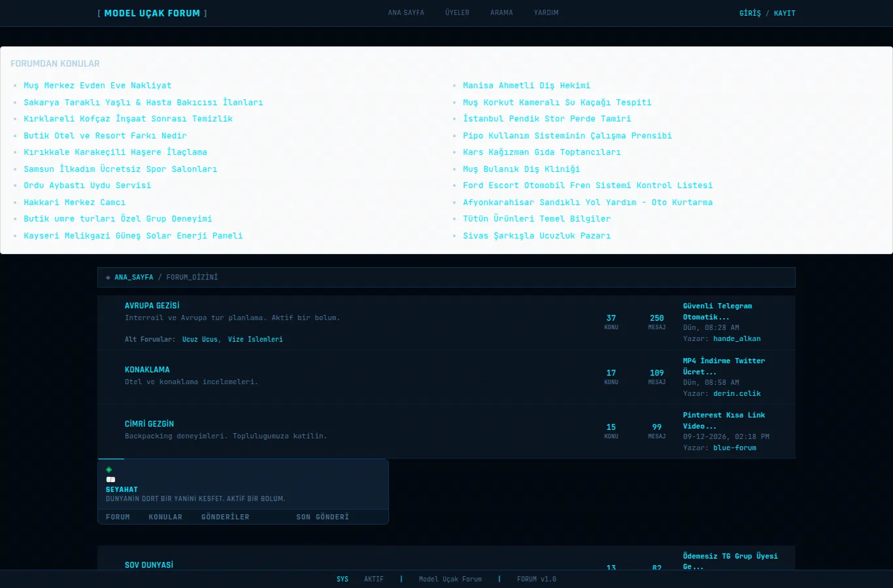Open the ANA SAYFA menu item
This screenshot has height=588, width=893.
coord(406,12)
